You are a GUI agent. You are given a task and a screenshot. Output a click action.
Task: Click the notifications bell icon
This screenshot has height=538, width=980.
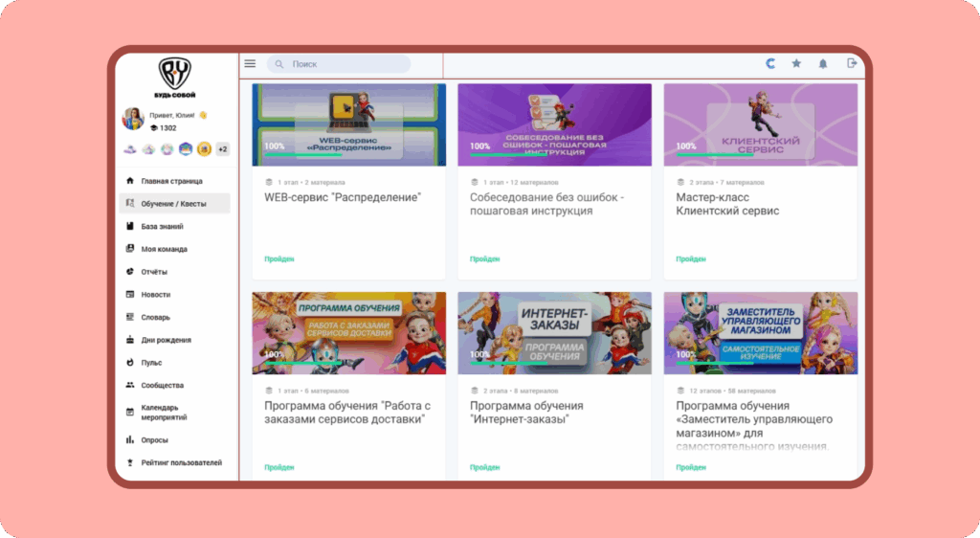pos(823,64)
